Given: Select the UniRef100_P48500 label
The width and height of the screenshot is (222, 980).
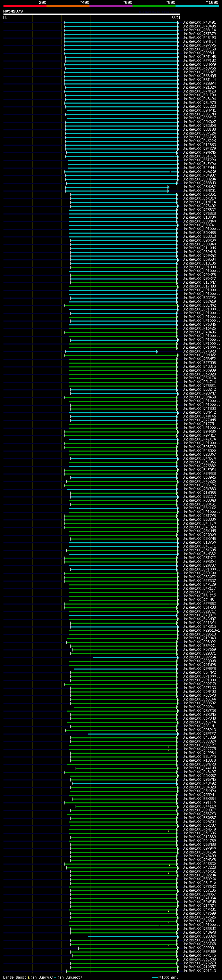Looking at the screenshot, I should point(199,451).
